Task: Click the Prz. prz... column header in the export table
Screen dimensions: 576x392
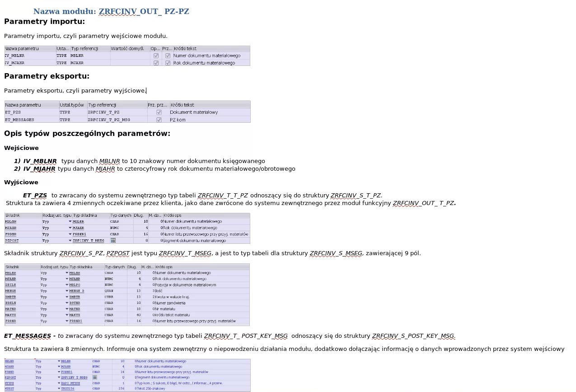Action: 158,105
